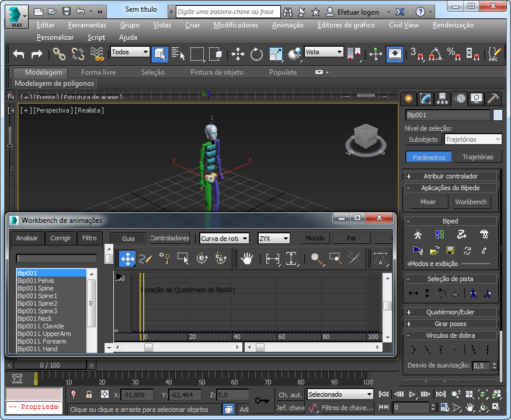This screenshot has width=511, height=420.
Task: Switch to Corrigir tab in Workbench
Action: 60,238
